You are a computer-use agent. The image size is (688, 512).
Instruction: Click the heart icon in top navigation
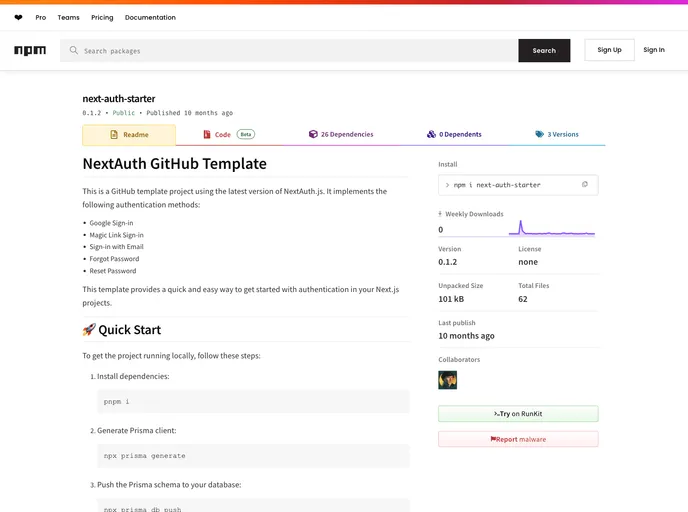[18, 18]
